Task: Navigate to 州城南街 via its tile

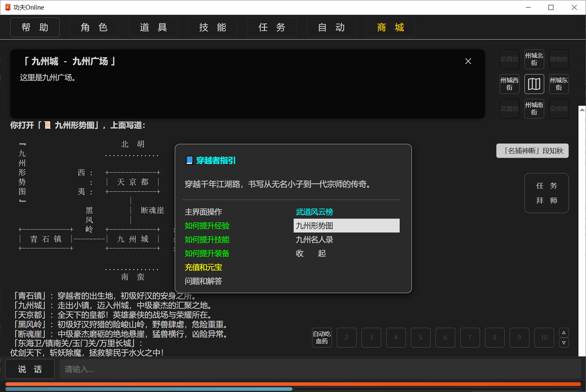Action: coord(534,108)
